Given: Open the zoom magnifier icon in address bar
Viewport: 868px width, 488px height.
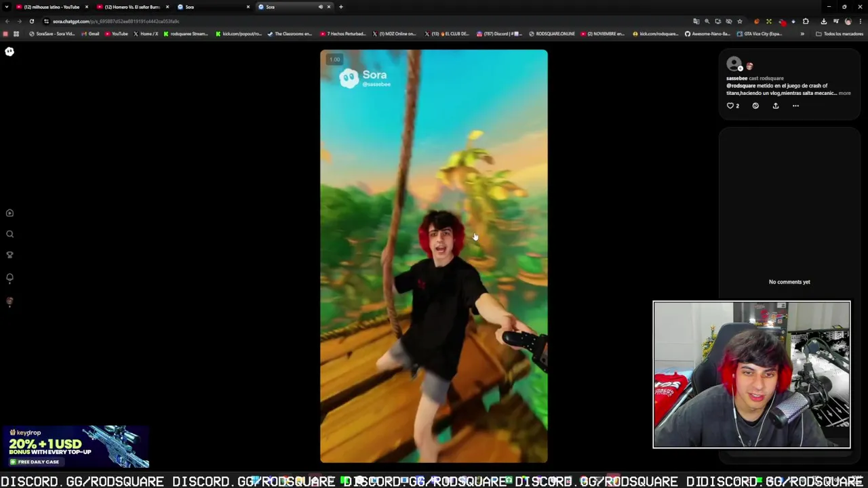Looking at the screenshot, I should [707, 21].
